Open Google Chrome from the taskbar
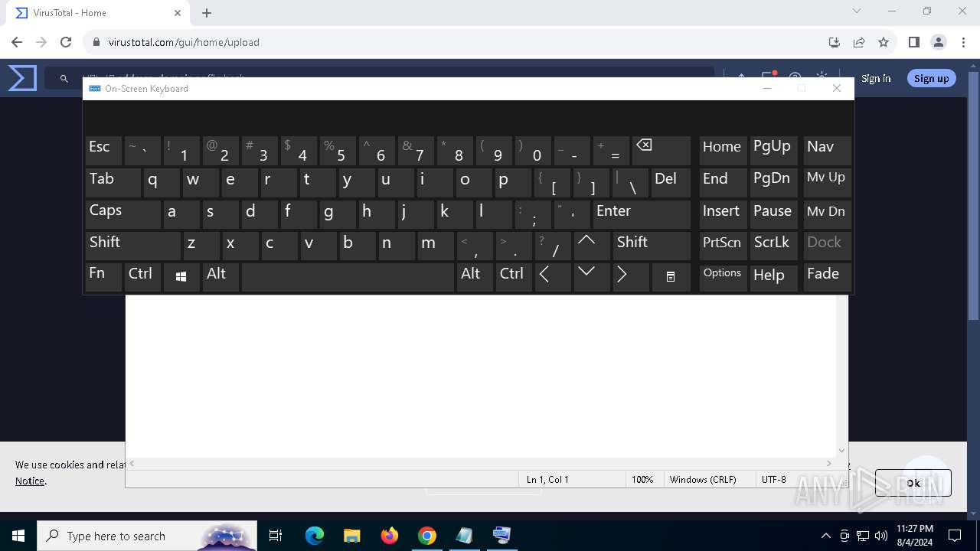Viewport: 980px width, 551px height. [x=427, y=536]
